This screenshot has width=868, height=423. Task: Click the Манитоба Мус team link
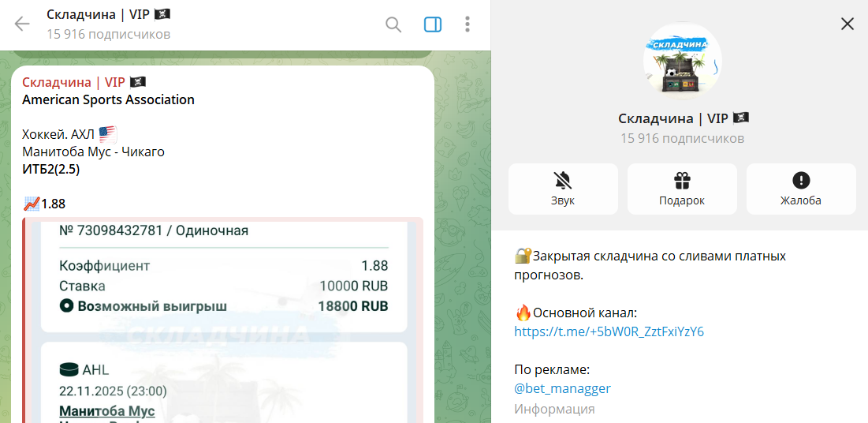pyautogui.click(x=107, y=411)
